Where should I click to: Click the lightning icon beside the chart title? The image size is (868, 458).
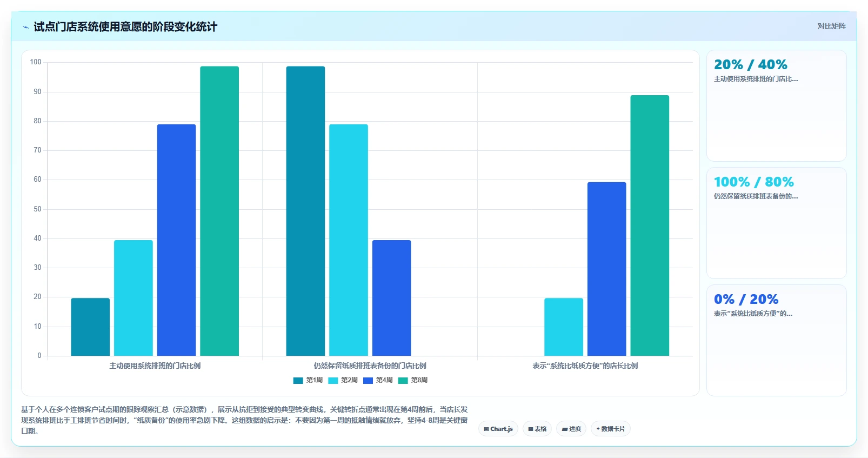coord(25,27)
